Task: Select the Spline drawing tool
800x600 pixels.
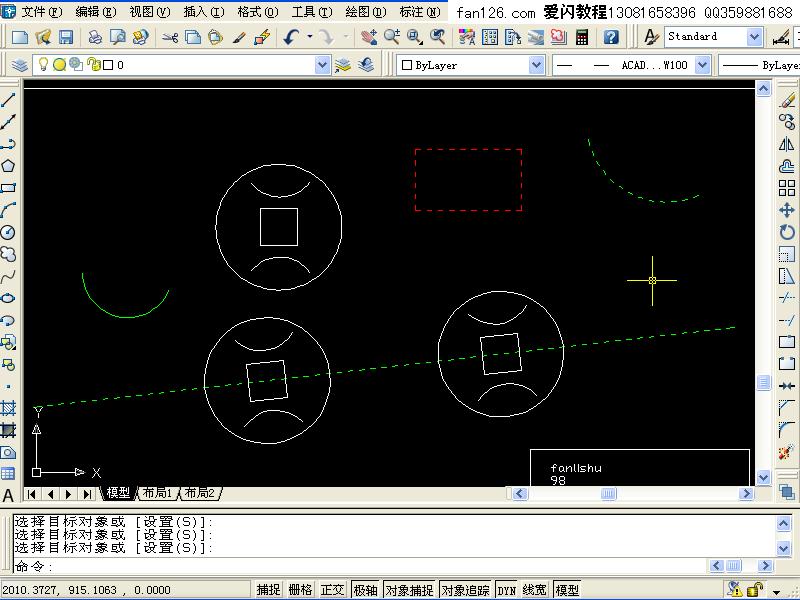Action: pos(8,277)
